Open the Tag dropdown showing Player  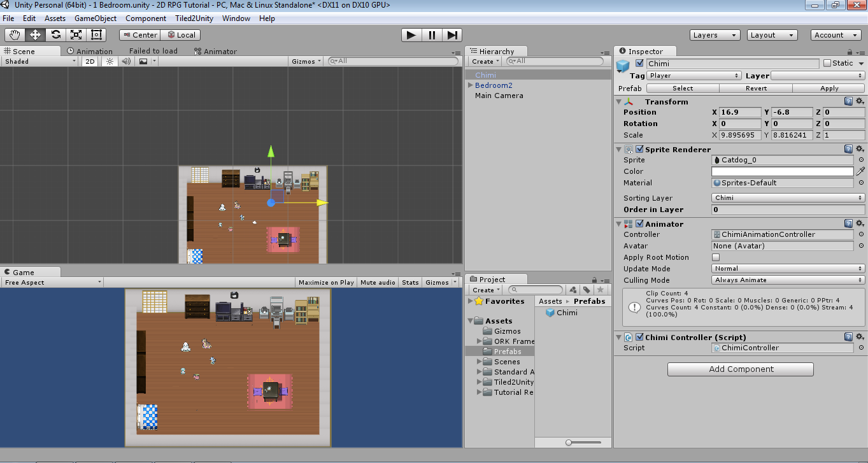click(x=694, y=76)
